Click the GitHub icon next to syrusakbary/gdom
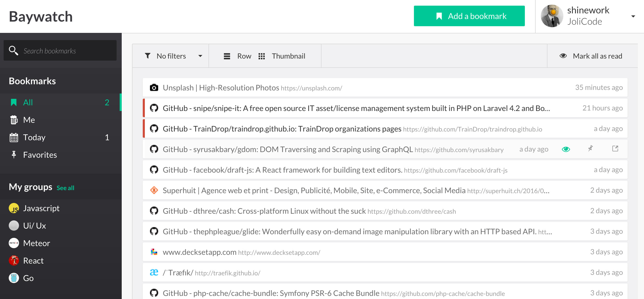This screenshot has height=299, width=644. [154, 149]
